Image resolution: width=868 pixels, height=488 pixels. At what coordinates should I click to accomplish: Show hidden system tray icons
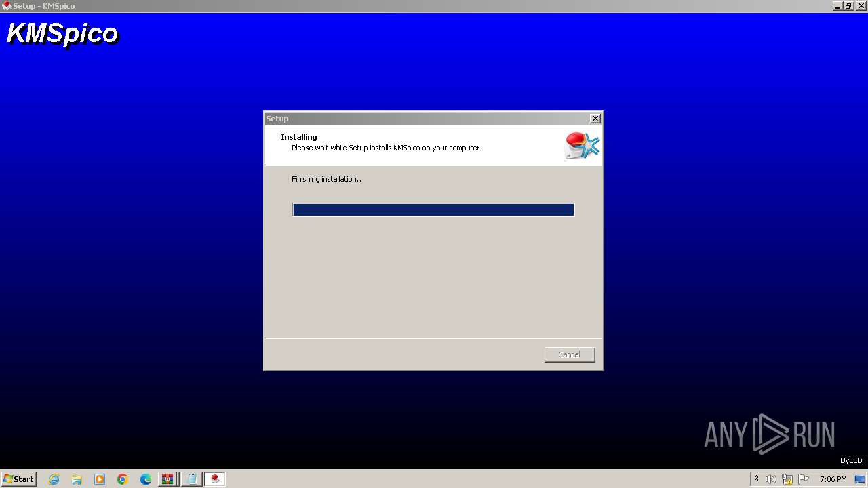pos(756,479)
